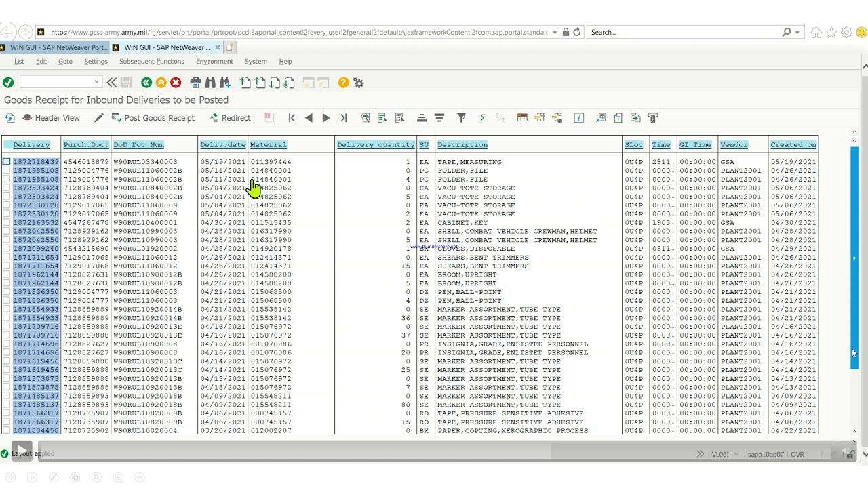Click the Spreadsheet export icon
Image resolution: width=868 pixels, height=488 pixels.
coord(601,118)
